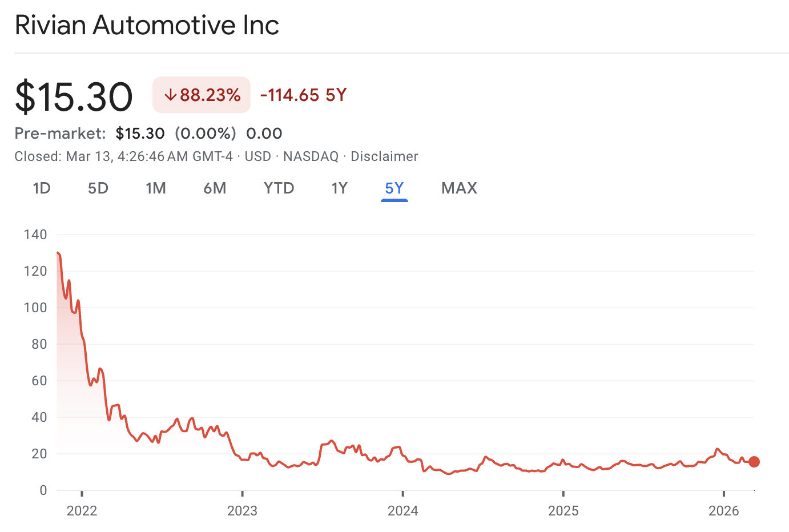Click the 140 y-axis label
This screenshot has height=532, width=789.
[x=35, y=235]
